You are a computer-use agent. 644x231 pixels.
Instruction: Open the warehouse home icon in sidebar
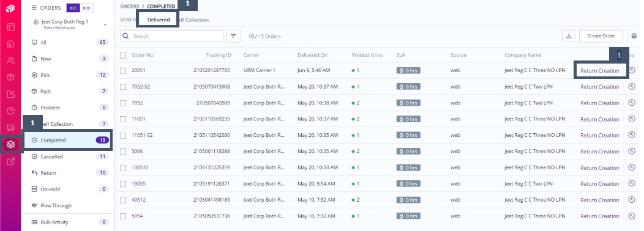click(10, 44)
